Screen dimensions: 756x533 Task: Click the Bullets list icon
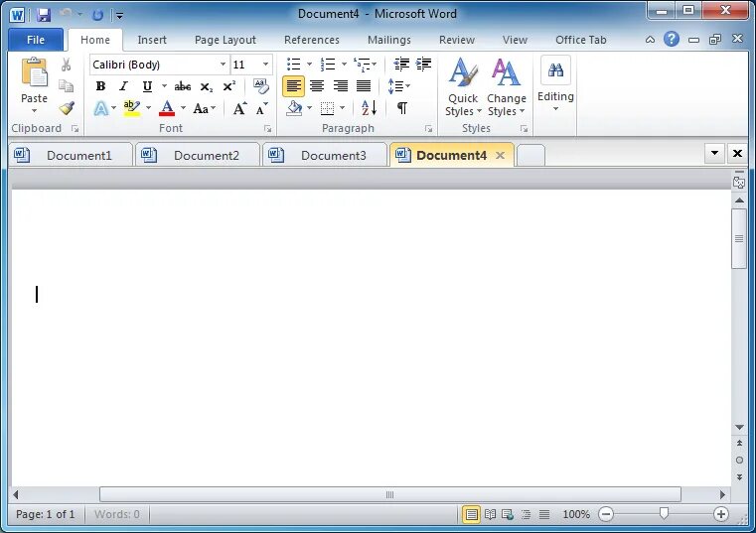(x=294, y=65)
